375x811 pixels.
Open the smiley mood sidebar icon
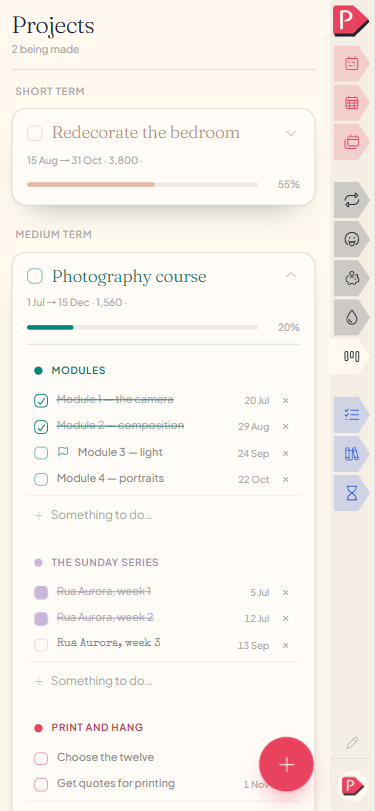coord(352,238)
